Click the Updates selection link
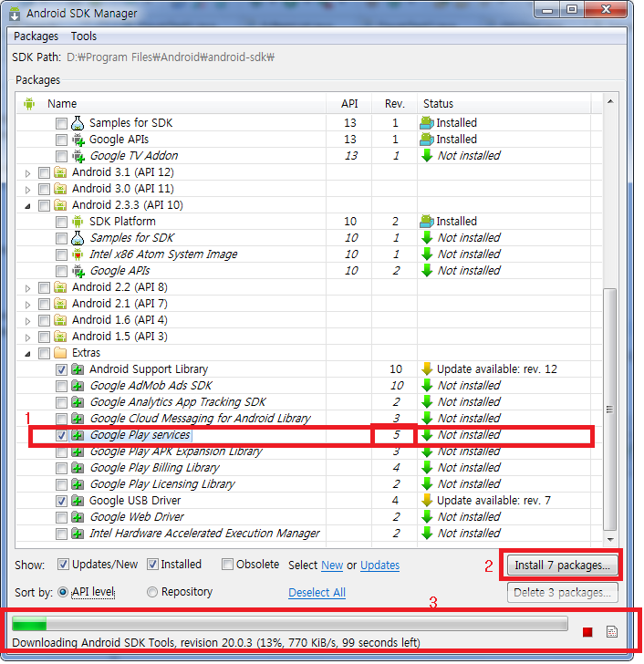 379,565
